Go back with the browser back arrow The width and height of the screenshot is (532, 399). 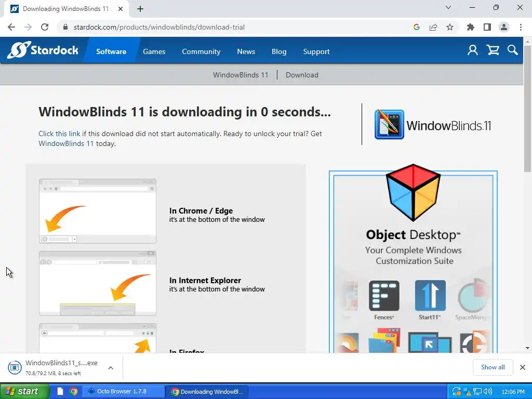coord(11,27)
